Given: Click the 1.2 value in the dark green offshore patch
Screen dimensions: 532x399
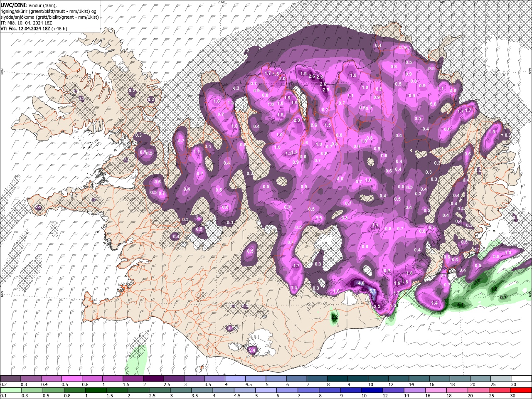Looking at the screenshot, I should coord(494,289).
